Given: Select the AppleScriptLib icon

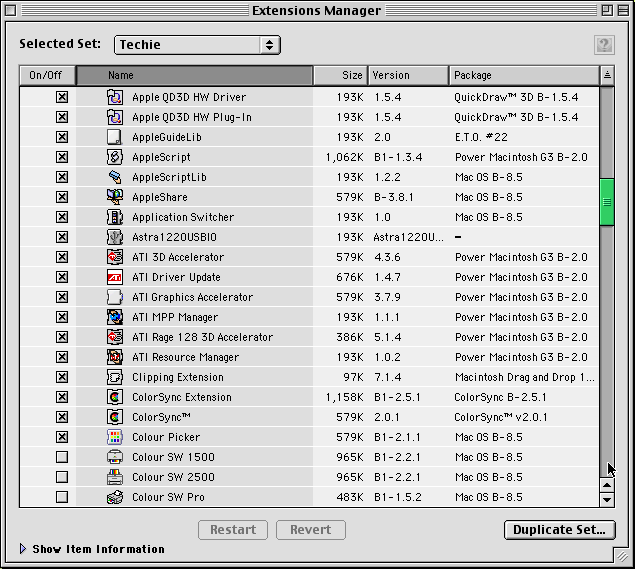Looking at the screenshot, I should pyautogui.click(x=115, y=177).
